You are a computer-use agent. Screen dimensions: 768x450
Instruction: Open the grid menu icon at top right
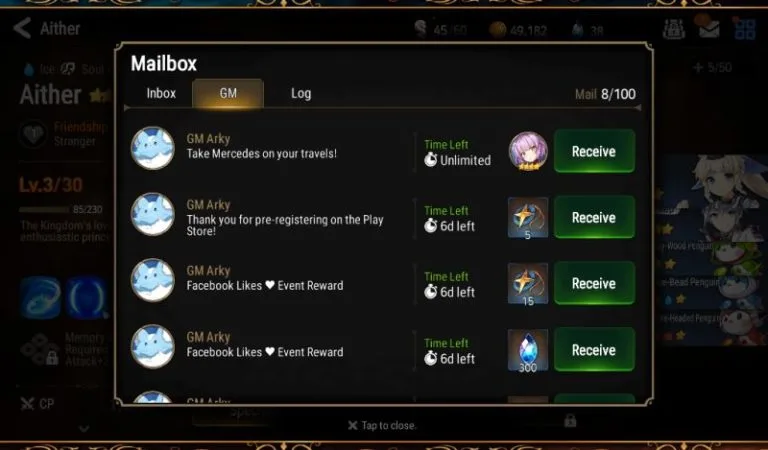[744, 29]
